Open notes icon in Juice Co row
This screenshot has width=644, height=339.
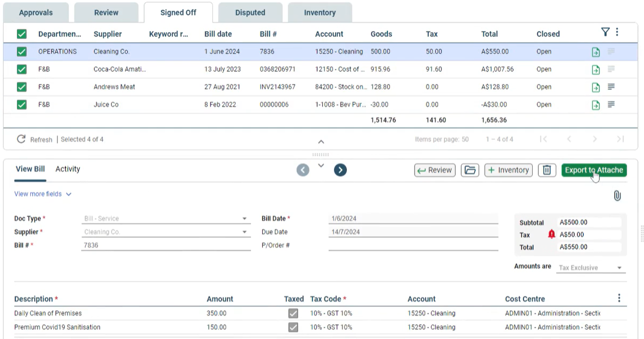pyautogui.click(x=611, y=104)
